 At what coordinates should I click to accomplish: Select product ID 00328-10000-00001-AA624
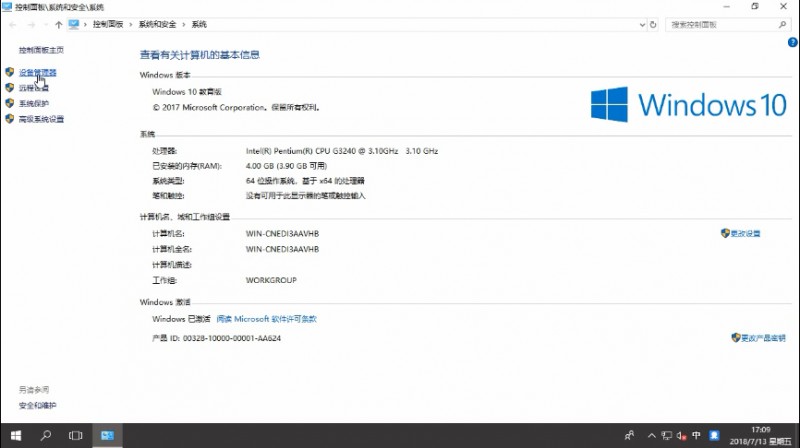pos(232,338)
